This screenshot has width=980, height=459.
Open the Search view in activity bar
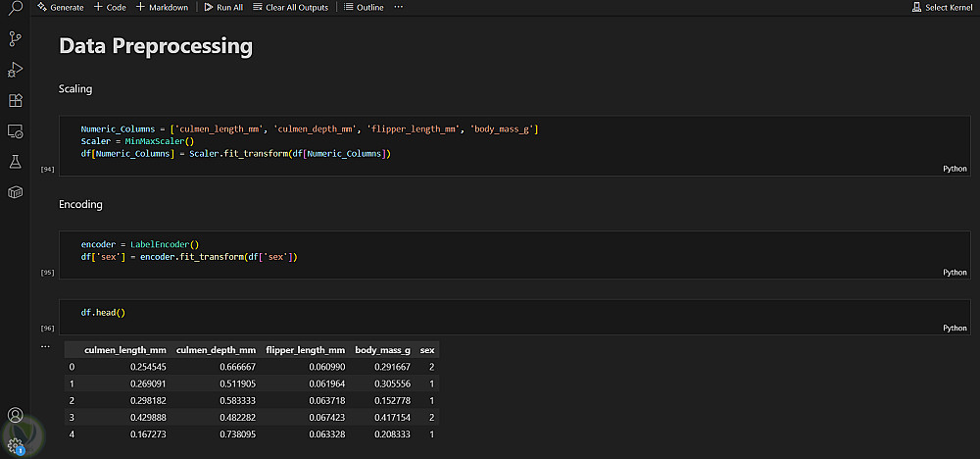pos(15,9)
